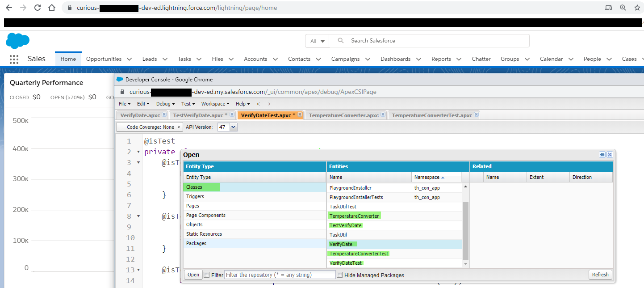Open the search scope All dropdown
The image size is (644, 288).
pyautogui.click(x=317, y=41)
